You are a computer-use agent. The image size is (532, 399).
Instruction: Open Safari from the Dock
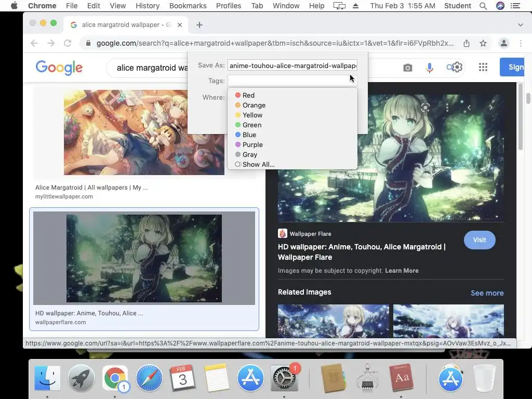[149, 378]
